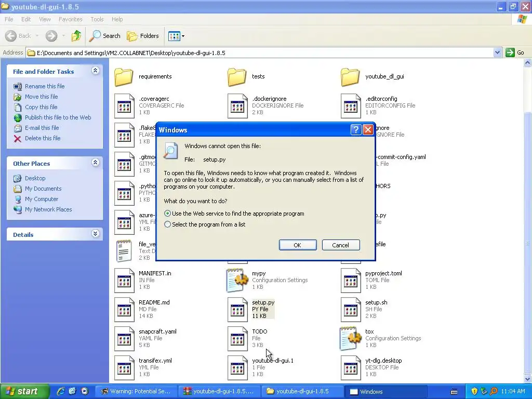Image resolution: width=532 pixels, height=399 pixels.
Task: Open My Network Places link
Action: pos(48,210)
